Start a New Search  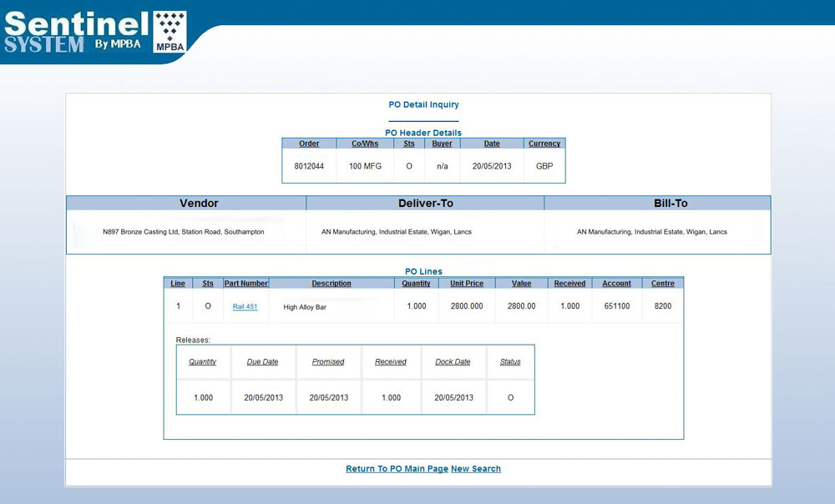pyautogui.click(x=476, y=469)
